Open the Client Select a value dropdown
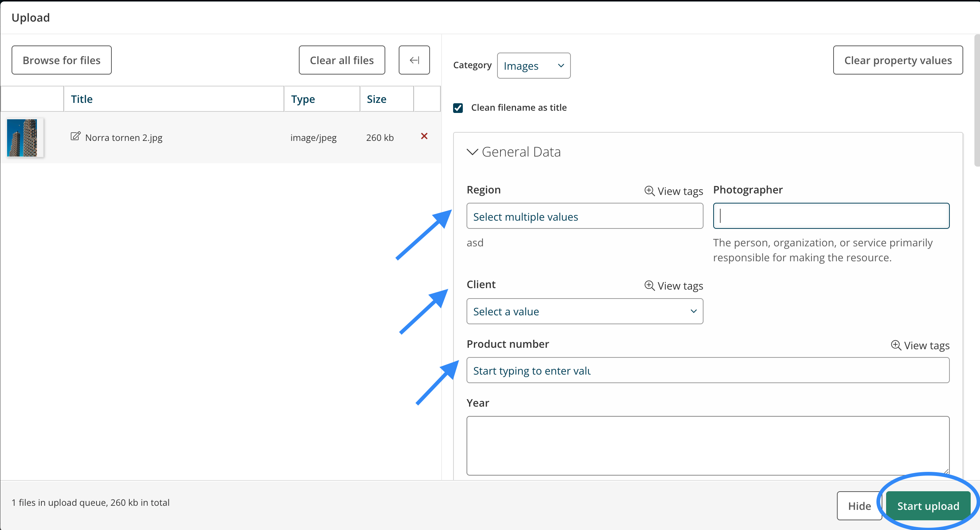This screenshot has width=980, height=530. tap(584, 311)
